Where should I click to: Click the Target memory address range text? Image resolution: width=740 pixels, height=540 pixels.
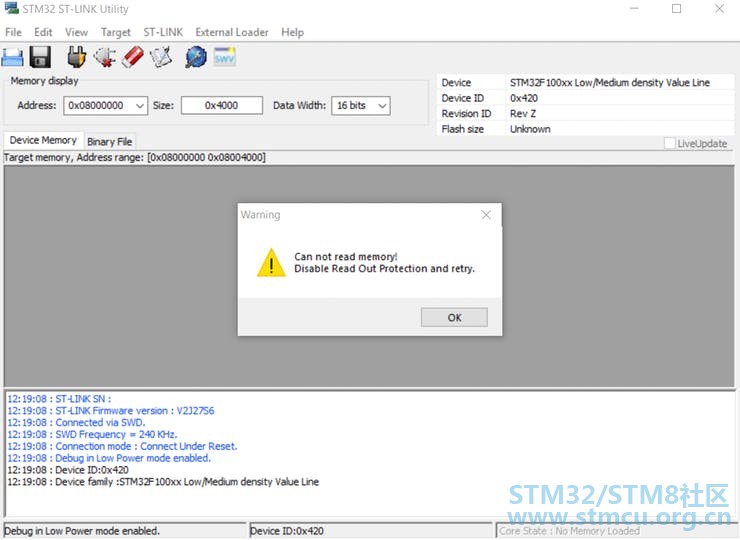[135, 157]
